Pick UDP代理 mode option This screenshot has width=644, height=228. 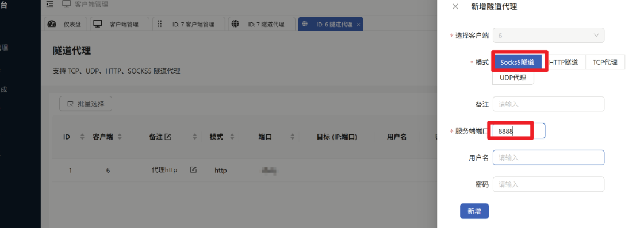coord(513,78)
